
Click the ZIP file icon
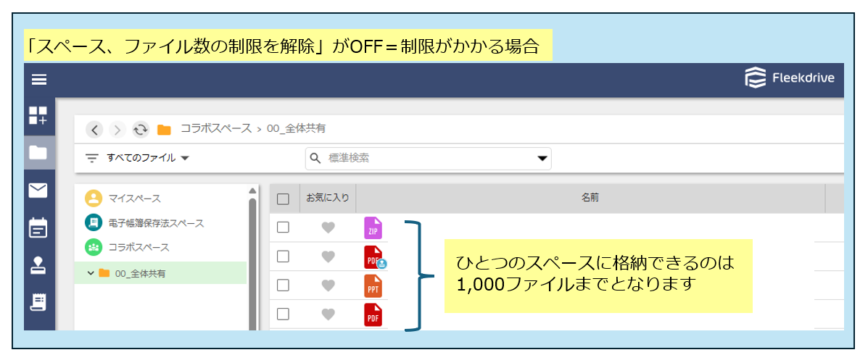click(373, 228)
